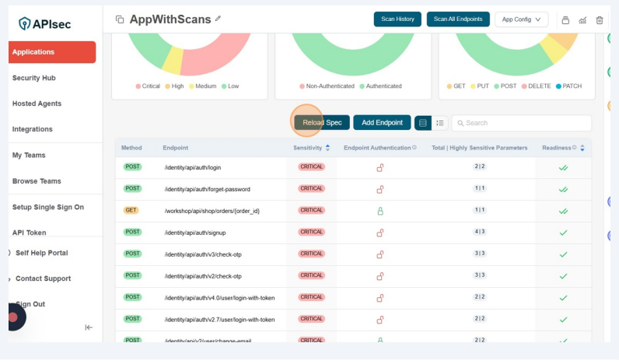Click the APIsec logo

(44, 24)
